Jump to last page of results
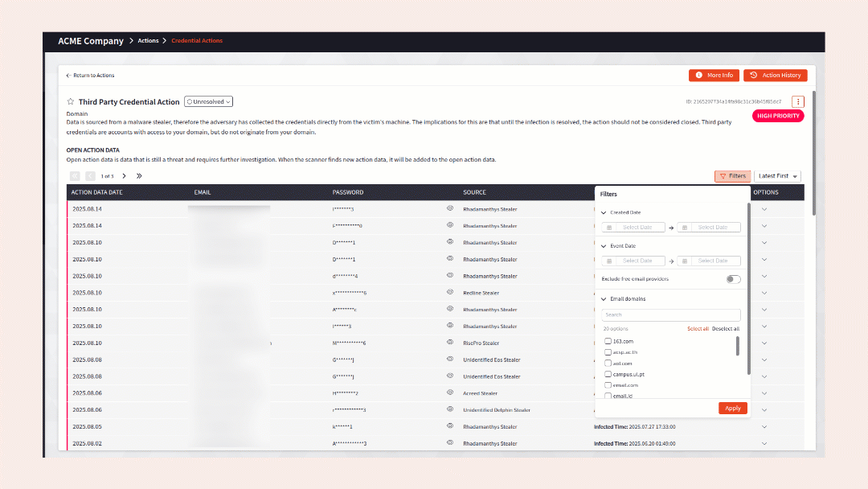The width and height of the screenshot is (868, 489). tap(139, 176)
